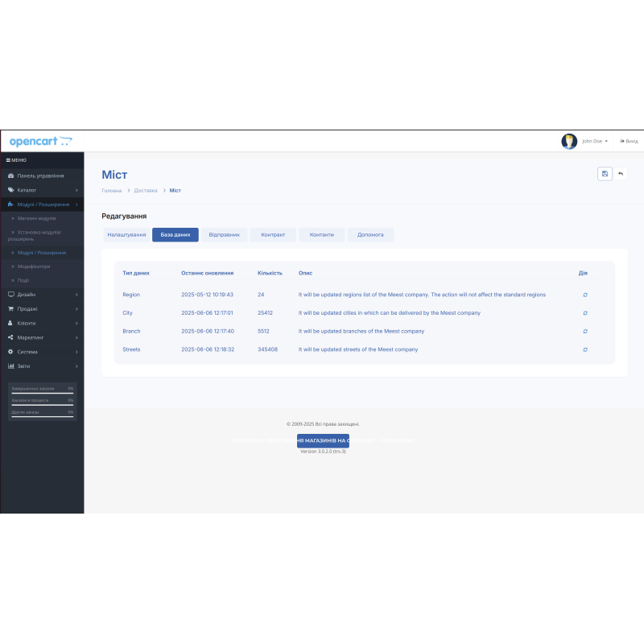Log out via the Вихід link
This screenshot has height=644, width=644.
pos(629,141)
